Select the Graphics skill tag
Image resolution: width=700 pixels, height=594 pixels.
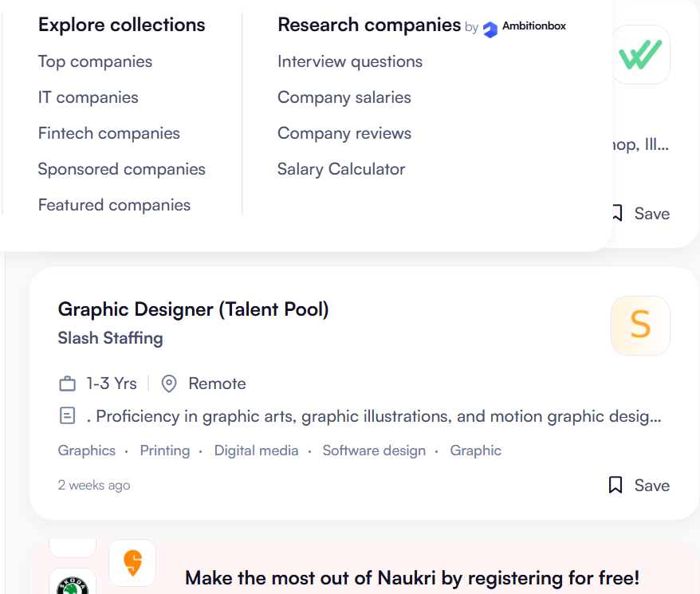pyautogui.click(x=86, y=450)
